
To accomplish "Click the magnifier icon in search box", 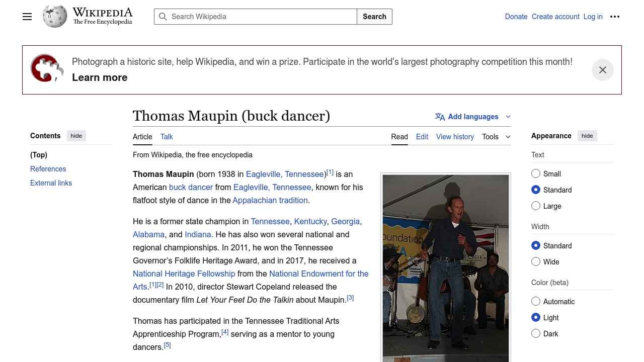I will tap(163, 17).
